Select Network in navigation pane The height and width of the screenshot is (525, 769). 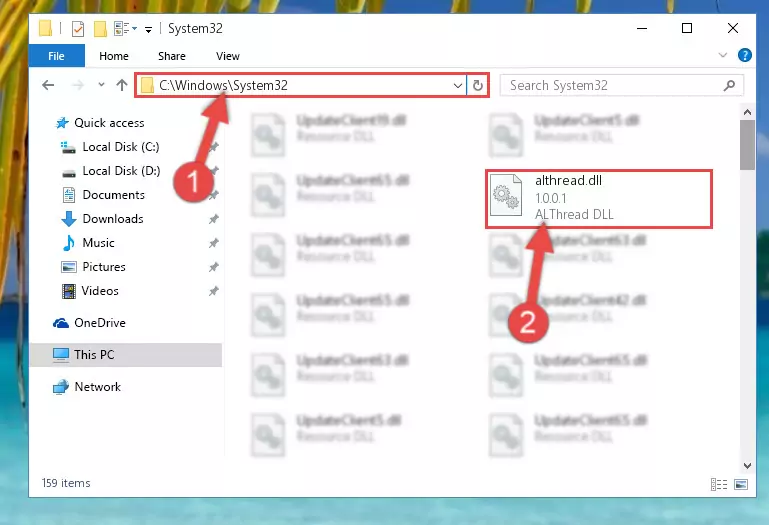(97, 387)
